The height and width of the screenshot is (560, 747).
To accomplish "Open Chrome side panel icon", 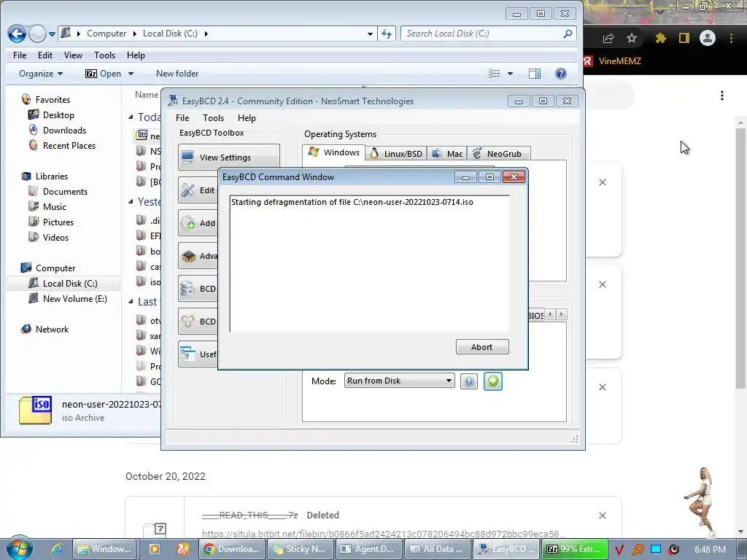I will 684,38.
